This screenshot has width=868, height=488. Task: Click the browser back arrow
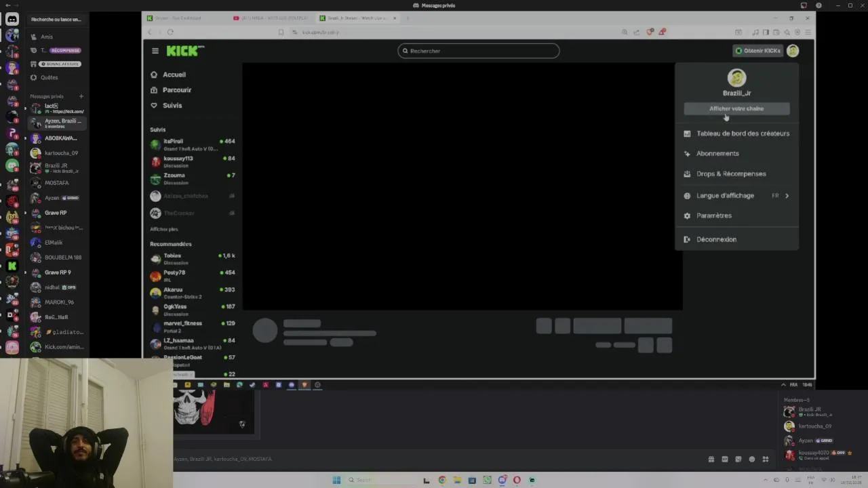[x=150, y=32]
